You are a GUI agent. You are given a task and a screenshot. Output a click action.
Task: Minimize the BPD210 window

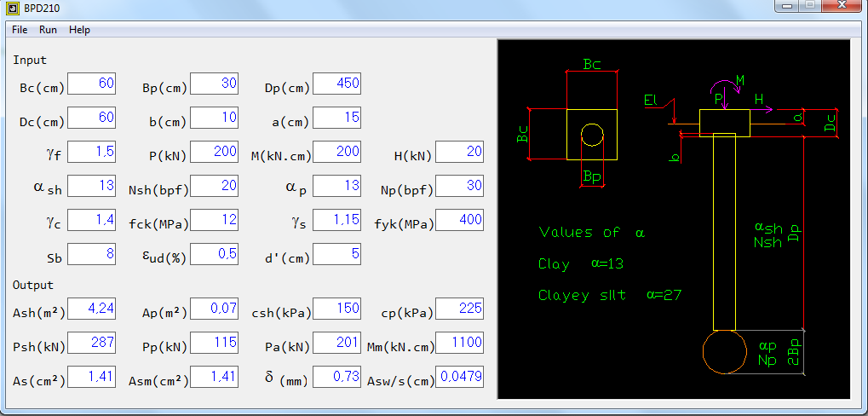(x=786, y=5)
